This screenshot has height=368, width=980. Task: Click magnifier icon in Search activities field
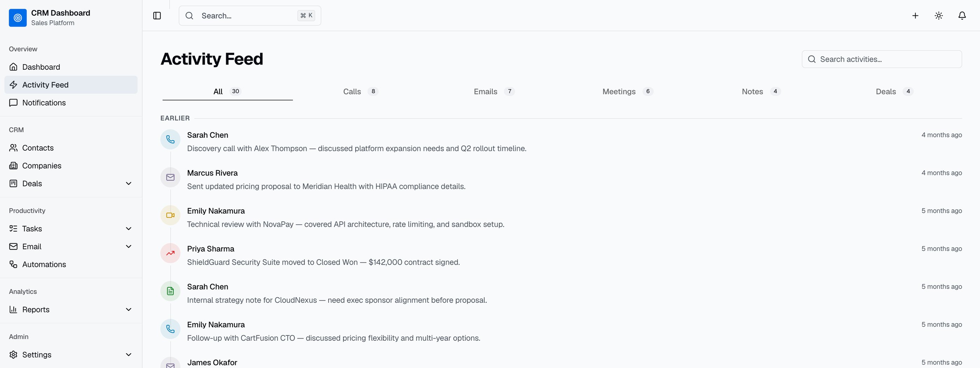click(811, 59)
